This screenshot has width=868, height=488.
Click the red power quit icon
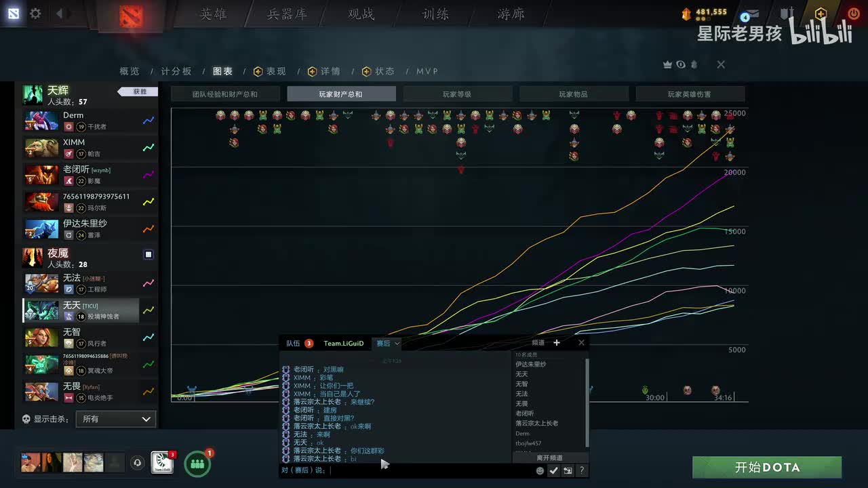tap(853, 14)
